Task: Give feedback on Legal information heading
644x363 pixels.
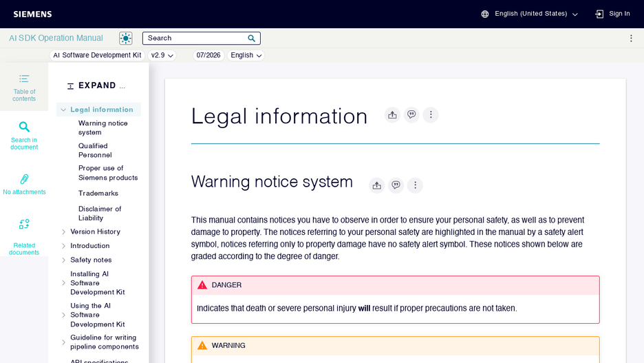Action: pos(411,115)
